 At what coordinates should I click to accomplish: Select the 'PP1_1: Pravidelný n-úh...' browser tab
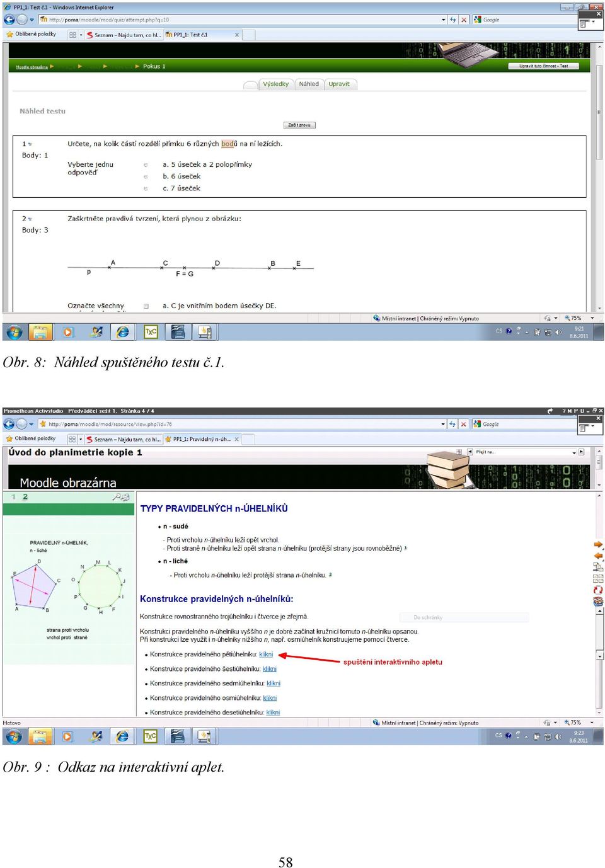pyautogui.click(x=203, y=439)
